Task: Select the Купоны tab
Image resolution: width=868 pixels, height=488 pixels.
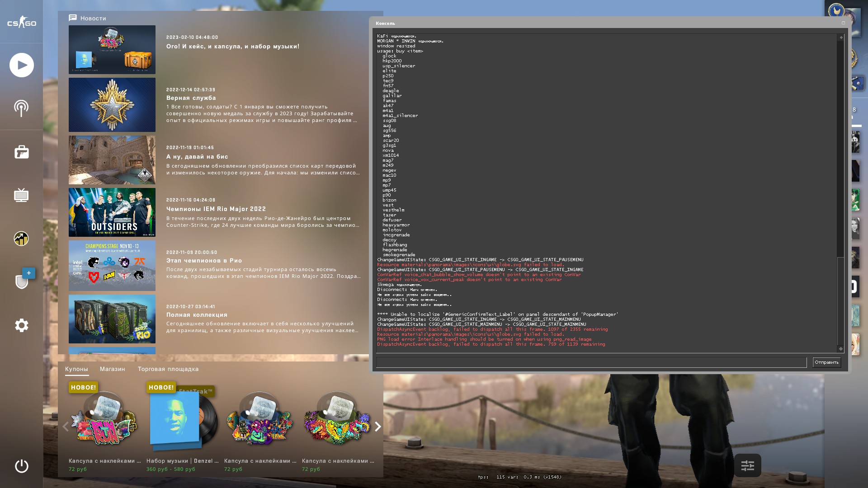Action: pos(76,369)
